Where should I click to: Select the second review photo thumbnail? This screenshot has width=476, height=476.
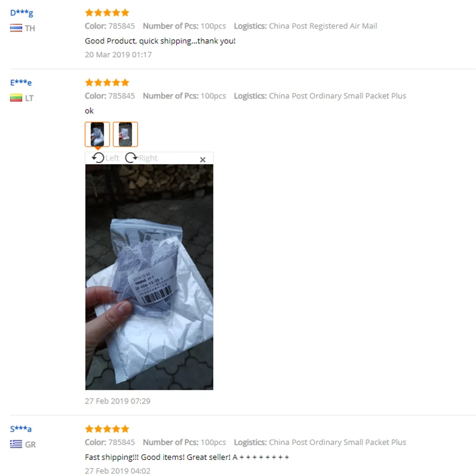click(126, 134)
